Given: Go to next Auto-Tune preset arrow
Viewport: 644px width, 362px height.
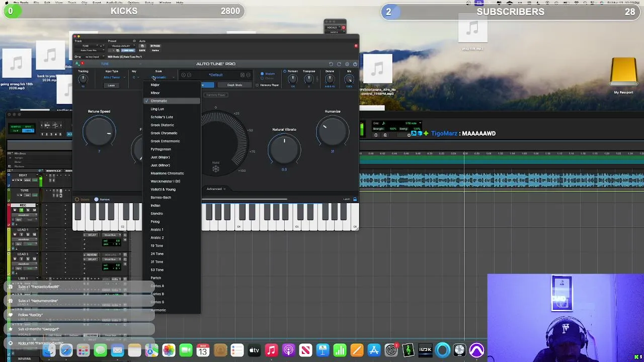Looking at the screenshot, I should 189,75.
